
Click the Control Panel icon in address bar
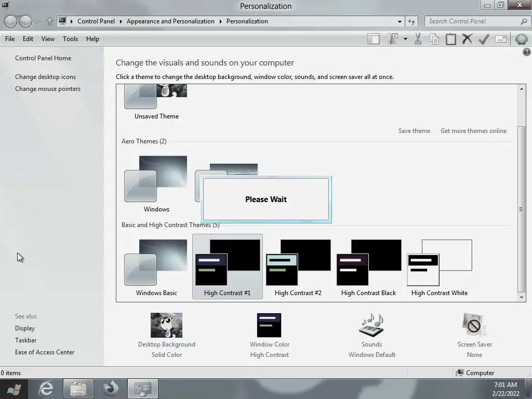62,21
